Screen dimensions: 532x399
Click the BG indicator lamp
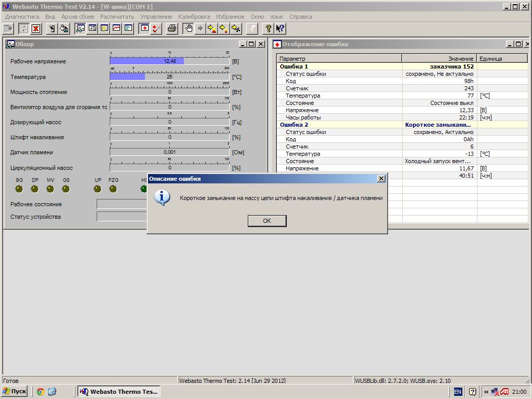(19, 189)
